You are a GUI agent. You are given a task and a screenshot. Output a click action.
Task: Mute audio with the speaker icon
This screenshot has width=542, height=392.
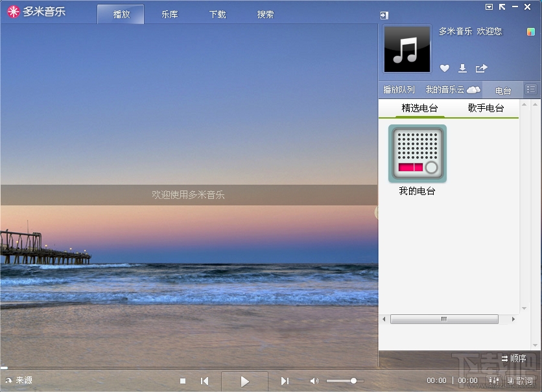pyautogui.click(x=314, y=381)
